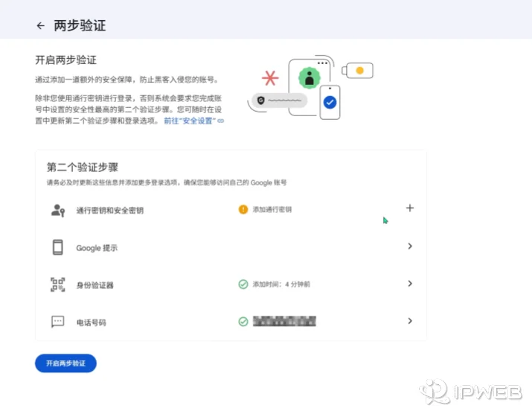The image size is (532, 414).
Task: Expand the 电话号码 row chevron
Action: click(410, 321)
